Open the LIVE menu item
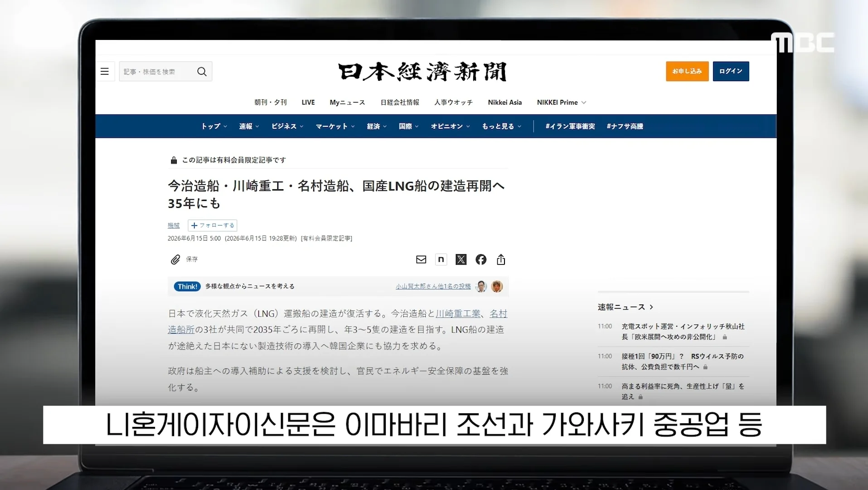 coord(308,103)
